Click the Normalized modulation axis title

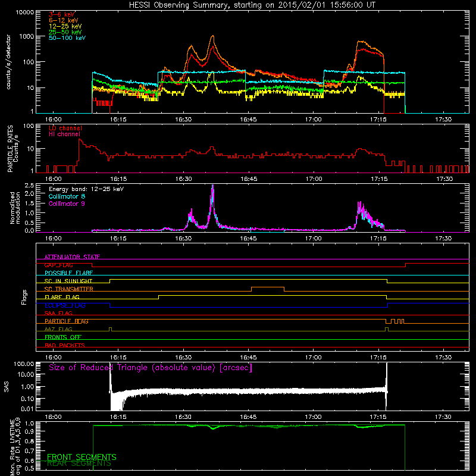tap(15, 208)
